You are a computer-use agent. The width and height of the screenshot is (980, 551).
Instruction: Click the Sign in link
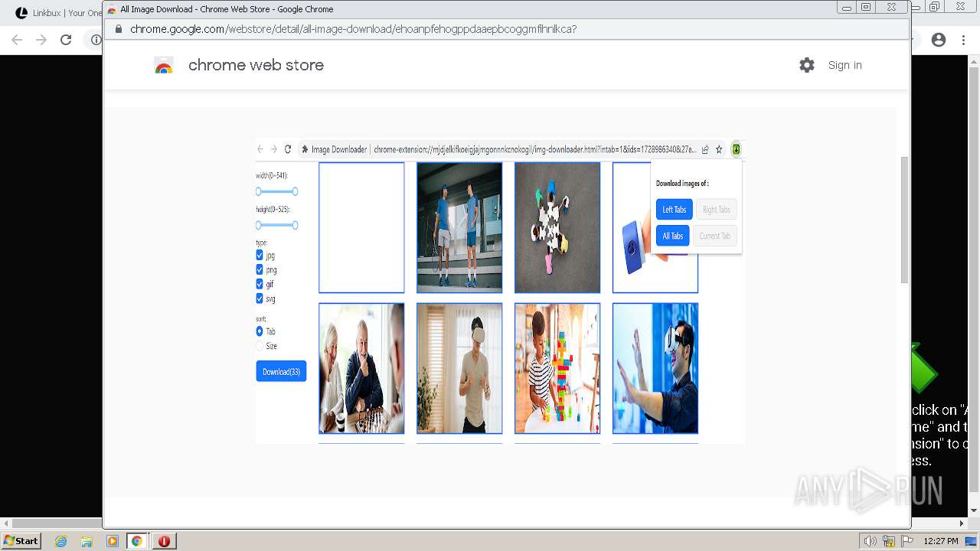click(x=844, y=65)
